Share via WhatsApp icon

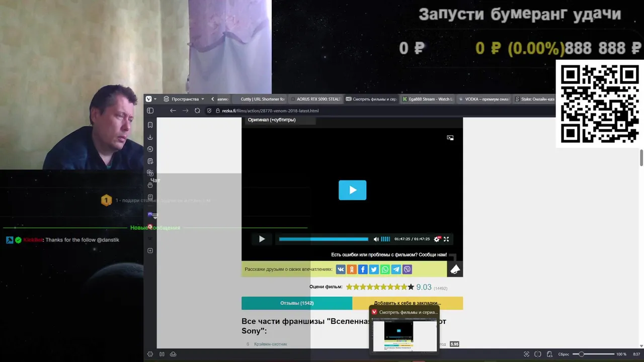(x=385, y=269)
